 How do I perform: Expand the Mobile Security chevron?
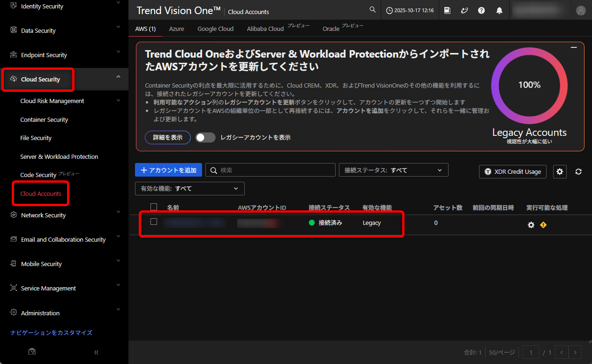[x=118, y=260]
